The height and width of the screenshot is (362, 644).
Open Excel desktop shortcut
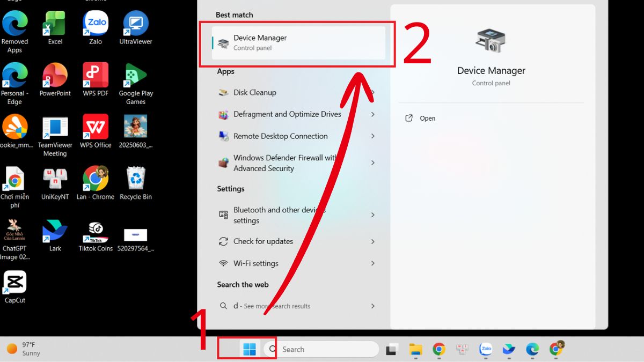pyautogui.click(x=55, y=27)
